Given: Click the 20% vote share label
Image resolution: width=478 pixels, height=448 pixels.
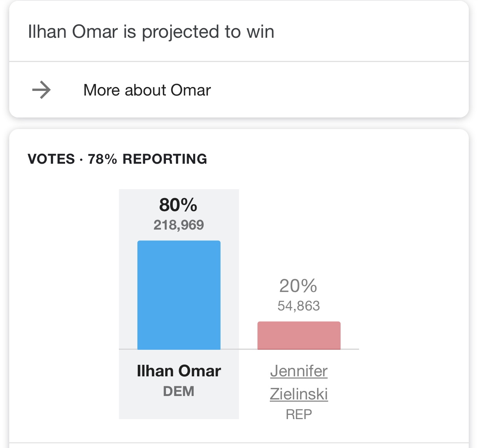Looking at the screenshot, I should [x=298, y=286].
